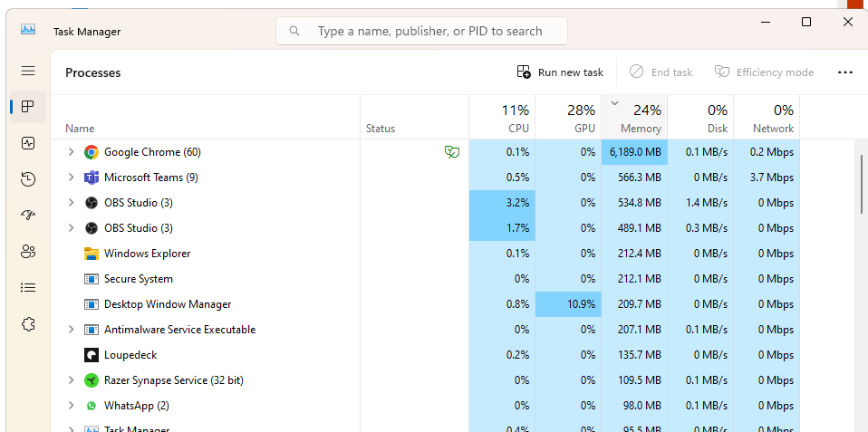Open the three-dot more options menu

[844, 72]
